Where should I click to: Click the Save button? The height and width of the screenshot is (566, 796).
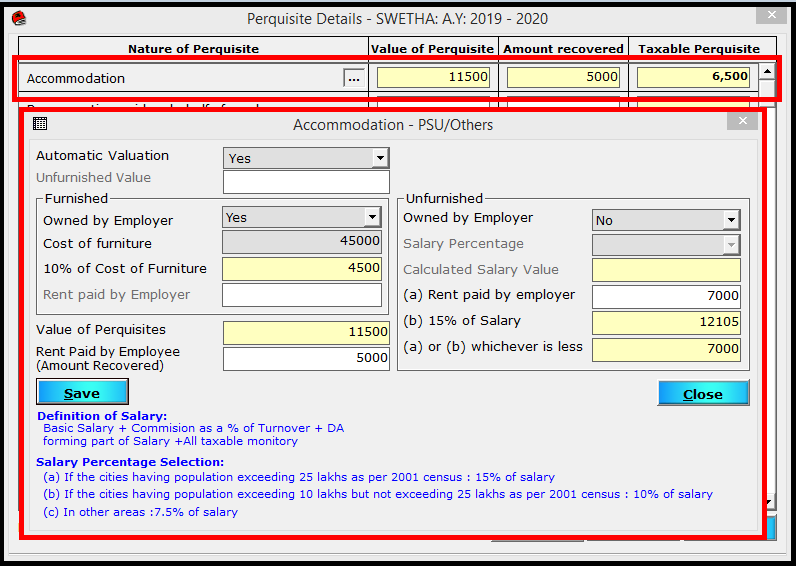pos(82,392)
